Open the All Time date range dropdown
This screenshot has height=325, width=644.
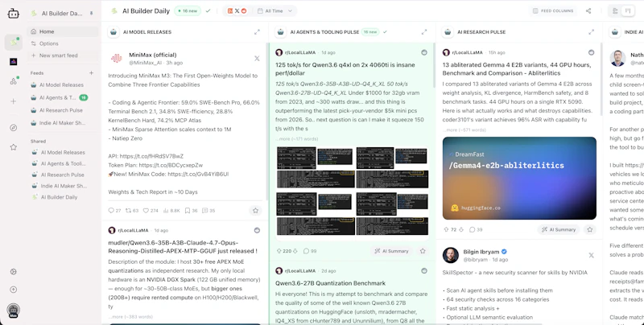tap(275, 11)
